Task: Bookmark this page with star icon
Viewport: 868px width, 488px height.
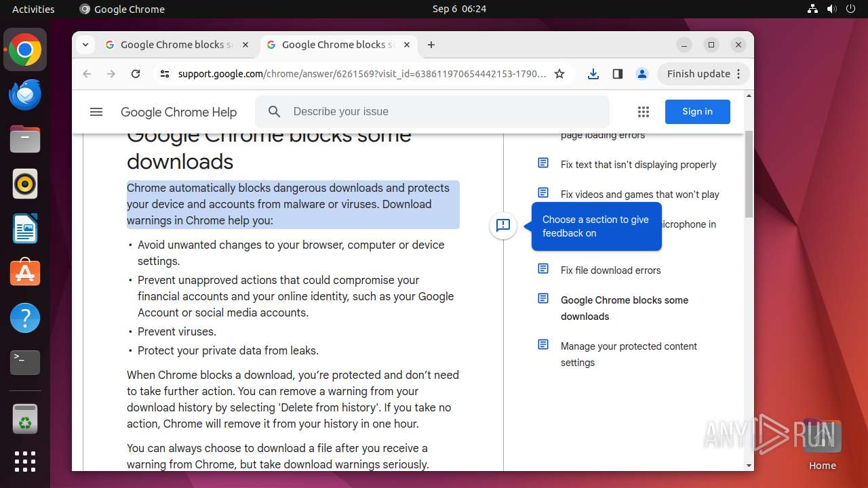Action: 559,74
